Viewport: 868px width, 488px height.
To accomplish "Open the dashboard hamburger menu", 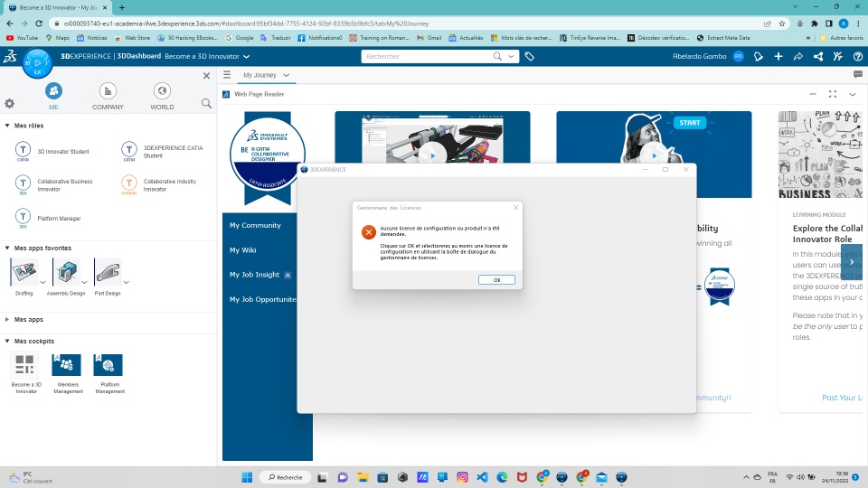I will 227,75.
